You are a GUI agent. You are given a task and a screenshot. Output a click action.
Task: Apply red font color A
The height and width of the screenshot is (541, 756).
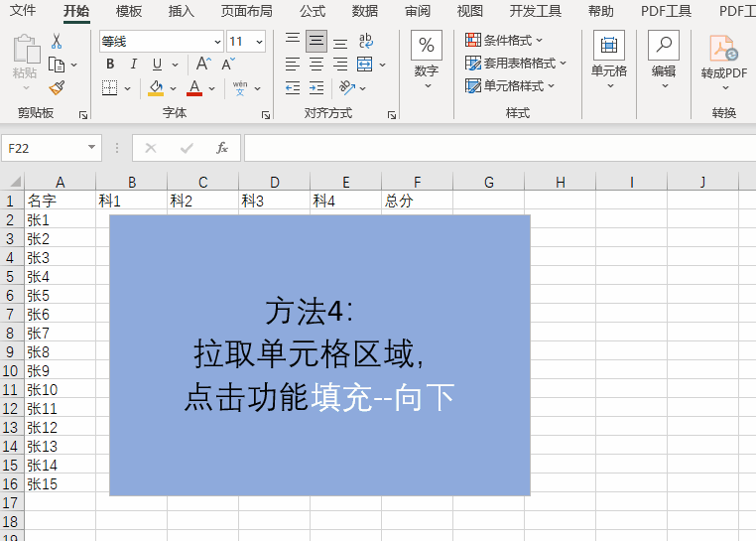tap(194, 87)
